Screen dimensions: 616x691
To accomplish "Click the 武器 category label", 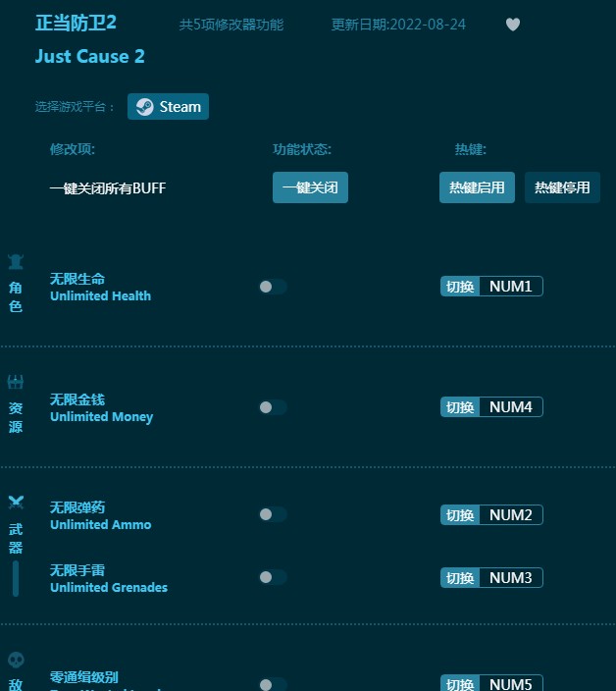I will point(16,538).
